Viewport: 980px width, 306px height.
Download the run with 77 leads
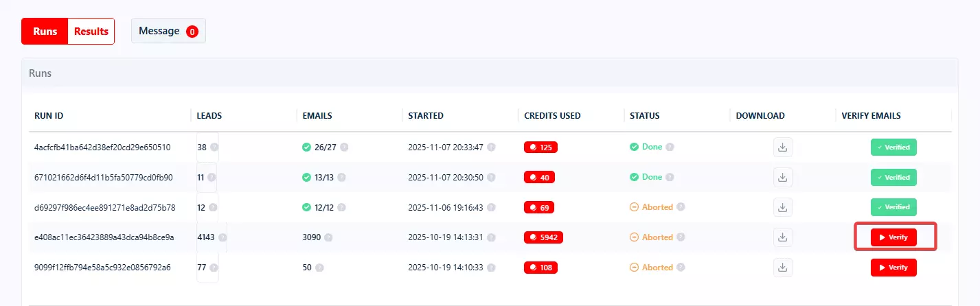[782, 268]
